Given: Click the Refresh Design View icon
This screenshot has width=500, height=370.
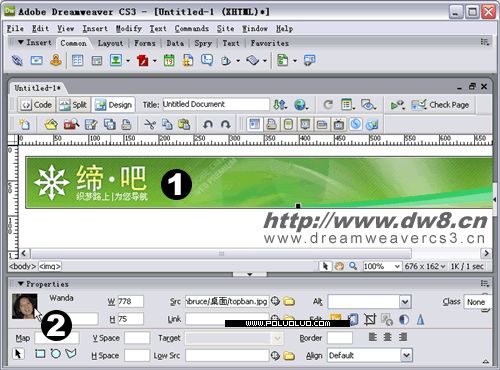Looking at the screenshot, I should coord(328,105).
